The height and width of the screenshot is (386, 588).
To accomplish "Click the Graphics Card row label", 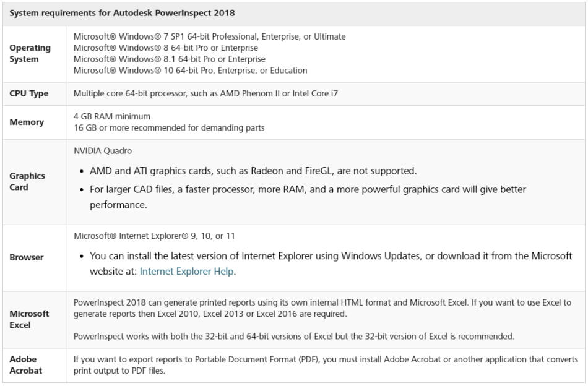I will 27,181.
